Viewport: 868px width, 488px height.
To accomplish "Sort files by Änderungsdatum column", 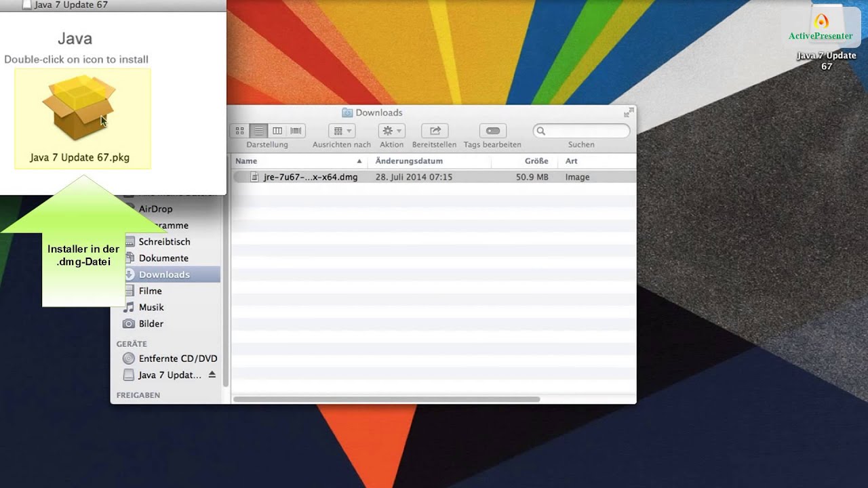I will click(x=429, y=161).
